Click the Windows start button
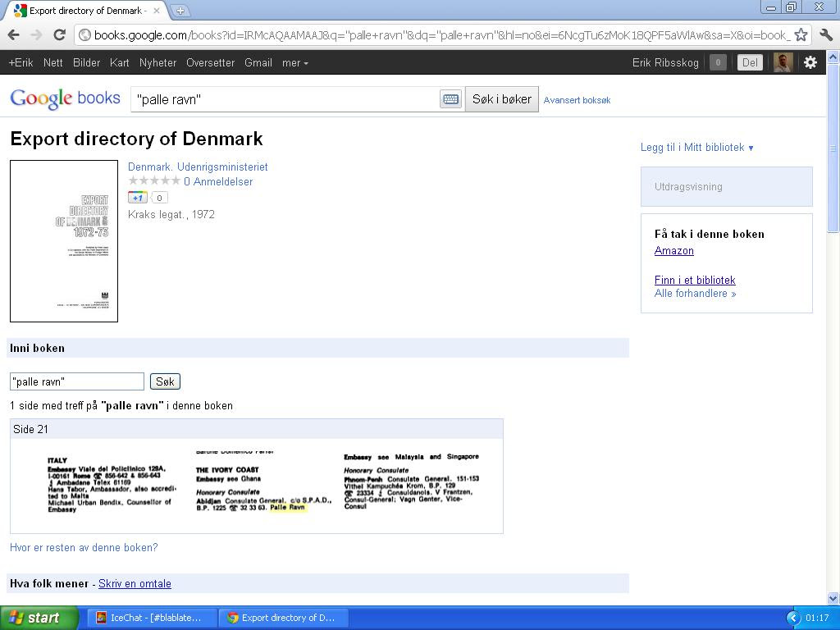Viewport: 840px width, 630px height. 39,618
